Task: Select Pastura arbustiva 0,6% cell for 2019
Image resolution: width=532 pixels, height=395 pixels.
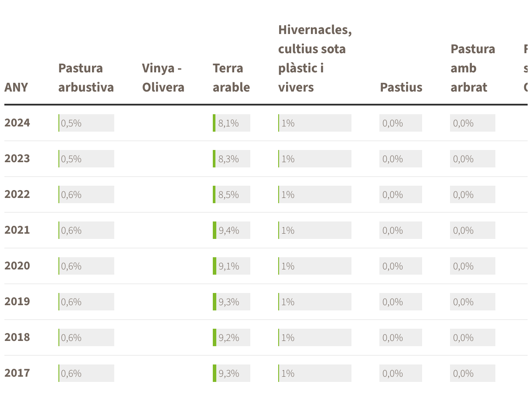Action: point(86,302)
